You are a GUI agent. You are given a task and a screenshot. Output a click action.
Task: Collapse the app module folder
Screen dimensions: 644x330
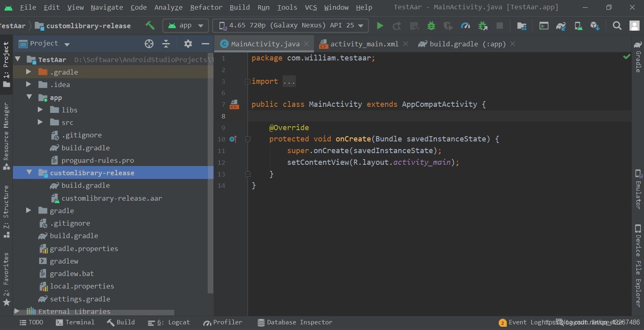(29, 97)
